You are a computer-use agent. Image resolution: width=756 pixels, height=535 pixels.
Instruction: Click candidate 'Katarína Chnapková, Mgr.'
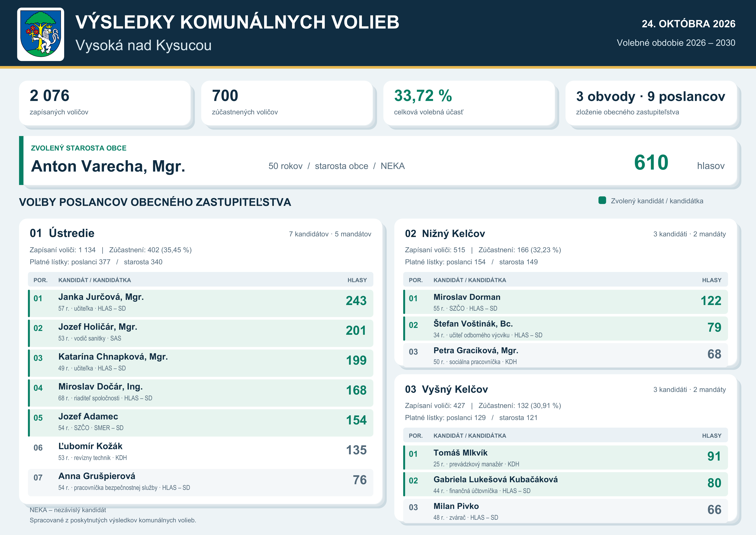[201, 363]
